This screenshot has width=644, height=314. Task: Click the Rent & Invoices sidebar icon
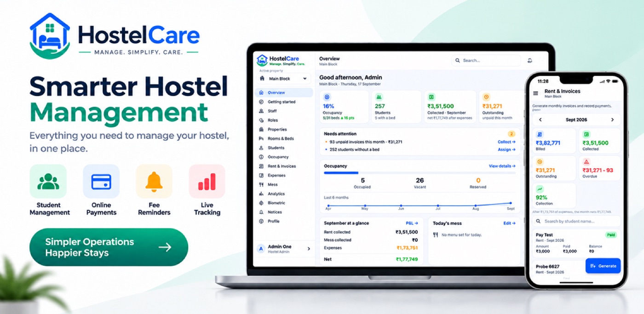point(261,166)
